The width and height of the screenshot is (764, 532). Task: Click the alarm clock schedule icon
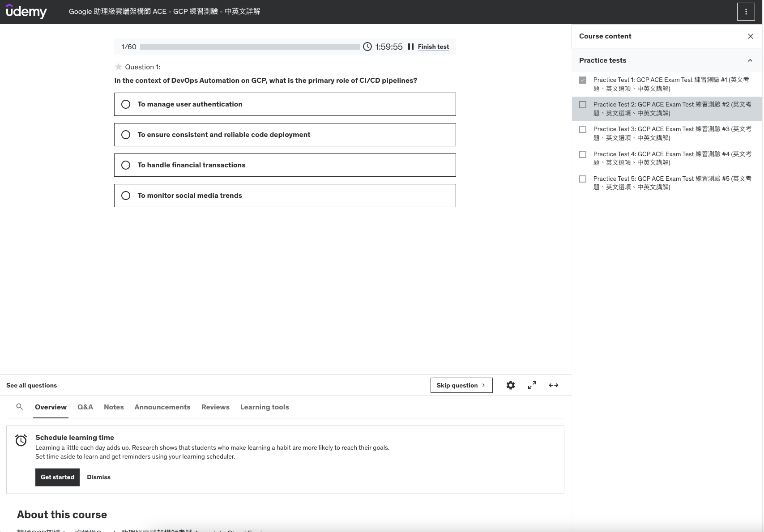[21, 440]
